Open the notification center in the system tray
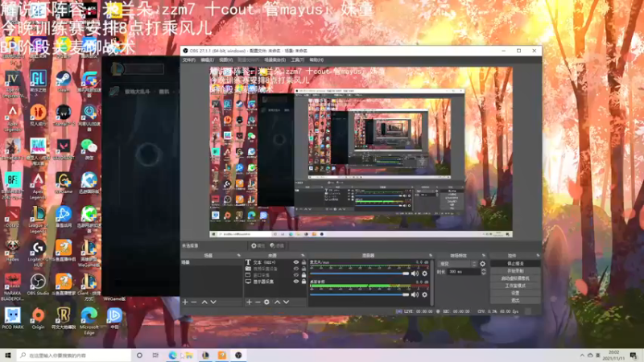The image size is (644, 362). click(634, 355)
